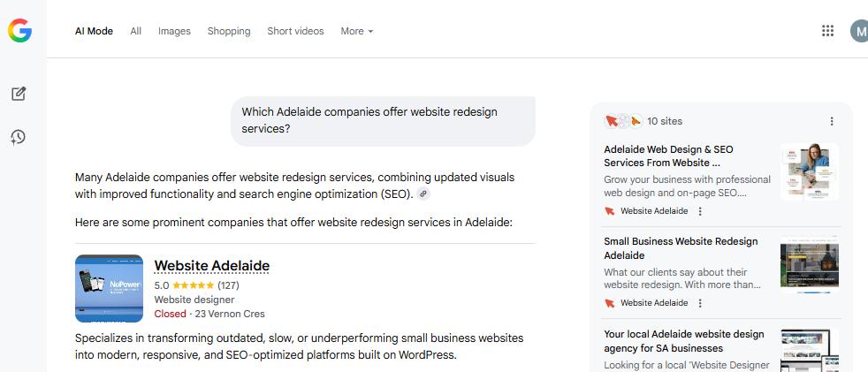
Task: Click the website redesign question bubble
Action: 382,120
